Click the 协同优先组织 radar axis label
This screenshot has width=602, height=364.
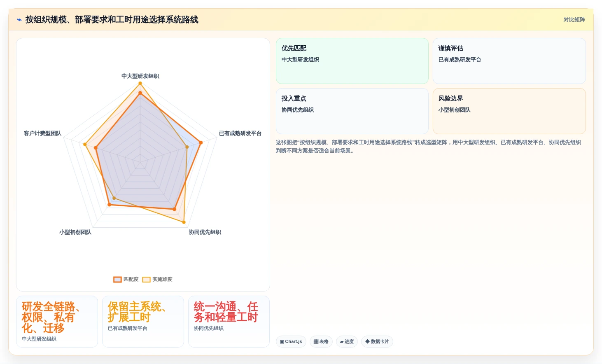point(205,232)
